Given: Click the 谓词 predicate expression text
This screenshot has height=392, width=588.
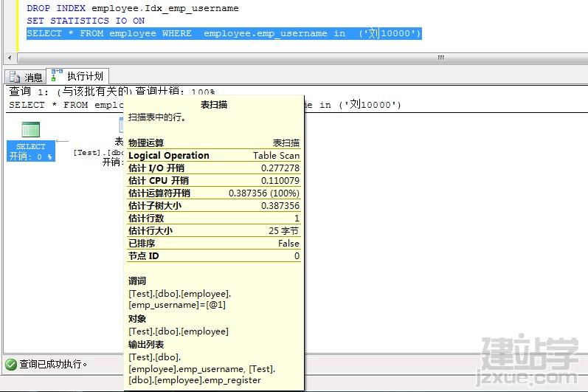Looking at the screenshot, I should click(x=179, y=299).
